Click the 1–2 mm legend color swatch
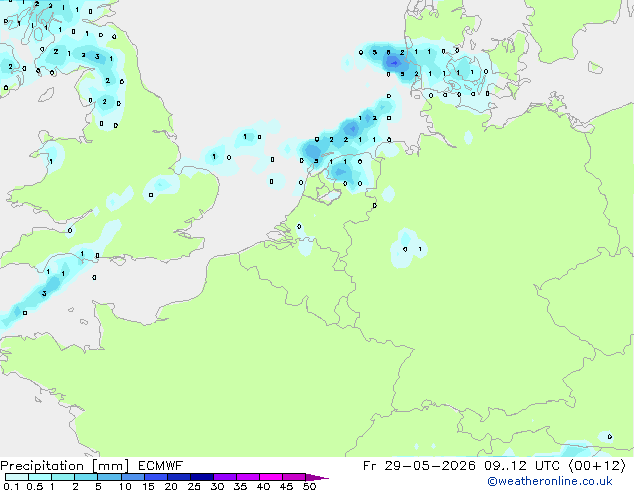 [63, 477]
